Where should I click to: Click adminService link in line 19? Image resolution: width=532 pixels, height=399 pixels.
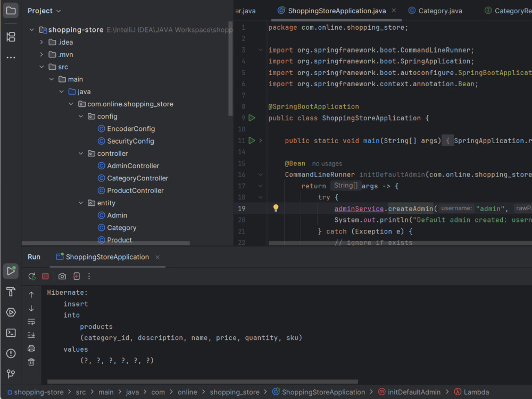tap(359, 209)
